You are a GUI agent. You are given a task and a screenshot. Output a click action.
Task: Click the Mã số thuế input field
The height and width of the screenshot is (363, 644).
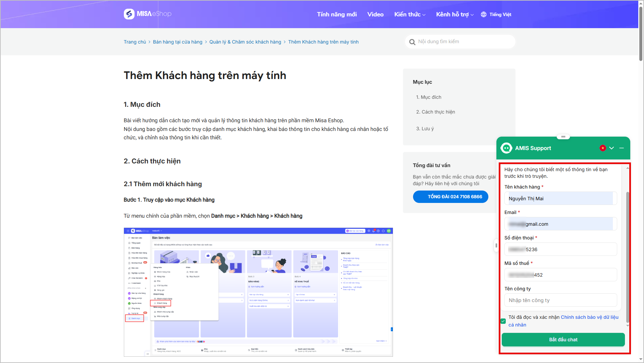pos(561,275)
